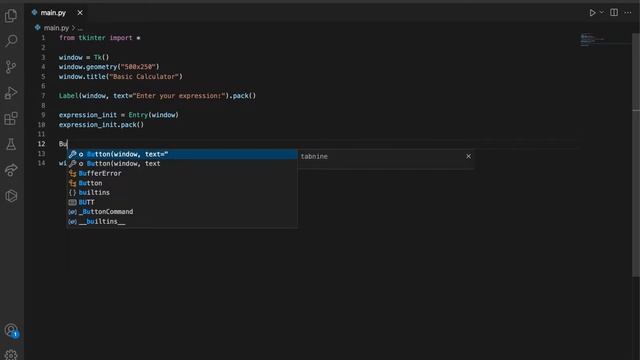
Task: Select the __builtins__ suggestion
Action: pyautogui.click(x=182, y=221)
